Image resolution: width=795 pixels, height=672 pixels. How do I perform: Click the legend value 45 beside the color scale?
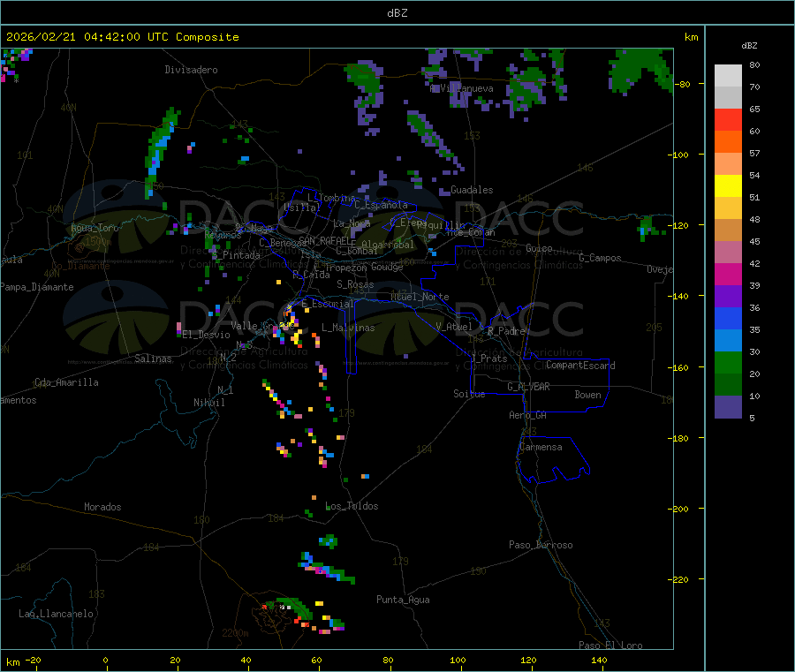[754, 241]
